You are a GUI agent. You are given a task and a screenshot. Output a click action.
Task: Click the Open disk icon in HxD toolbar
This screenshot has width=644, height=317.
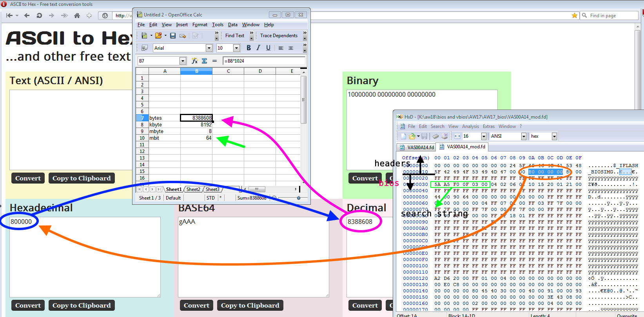444,136
